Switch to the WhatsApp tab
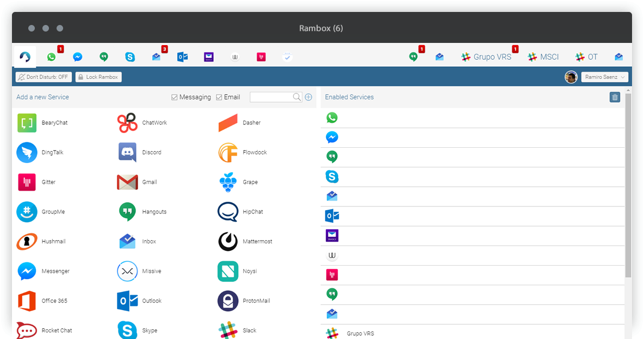The width and height of the screenshot is (644, 339). pyautogui.click(x=51, y=57)
